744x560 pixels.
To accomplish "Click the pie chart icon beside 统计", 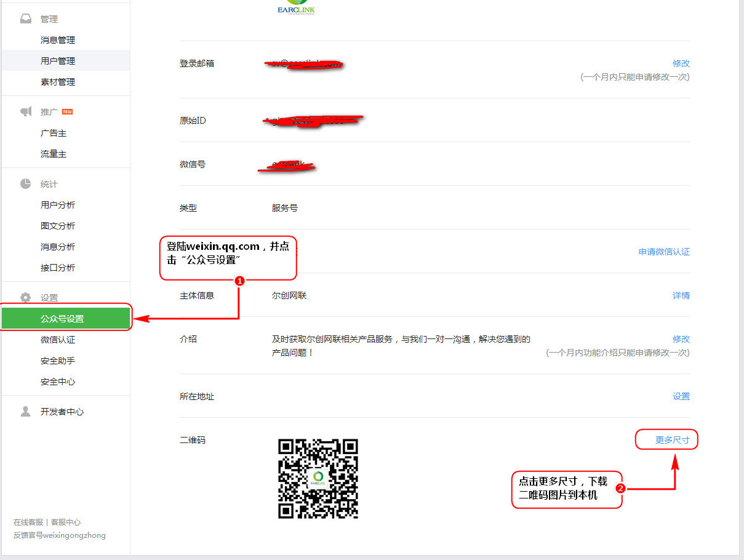I will click(x=25, y=184).
